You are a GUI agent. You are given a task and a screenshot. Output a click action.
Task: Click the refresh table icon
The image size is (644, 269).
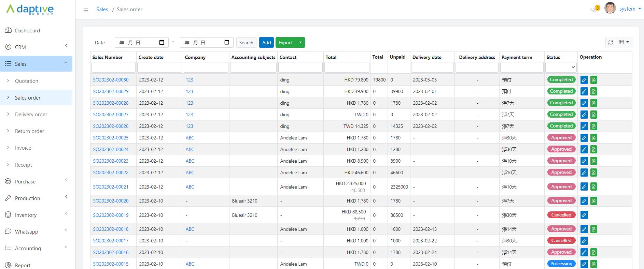click(611, 42)
